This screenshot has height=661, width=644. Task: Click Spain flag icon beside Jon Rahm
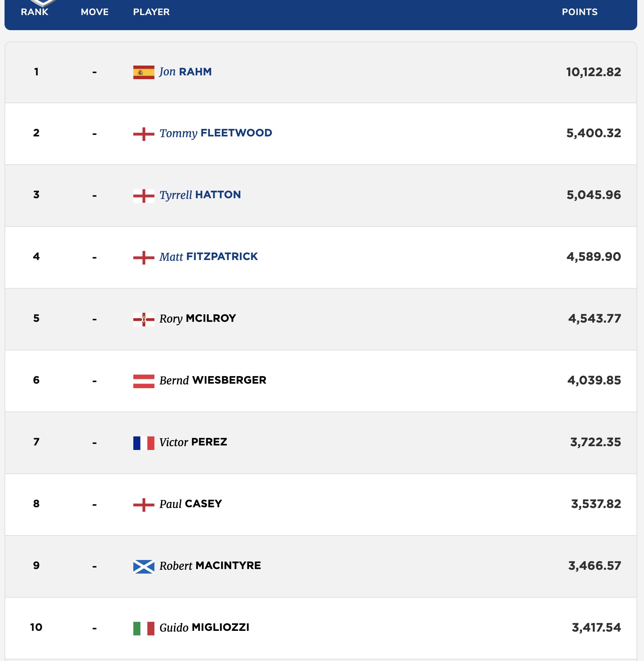click(143, 72)
